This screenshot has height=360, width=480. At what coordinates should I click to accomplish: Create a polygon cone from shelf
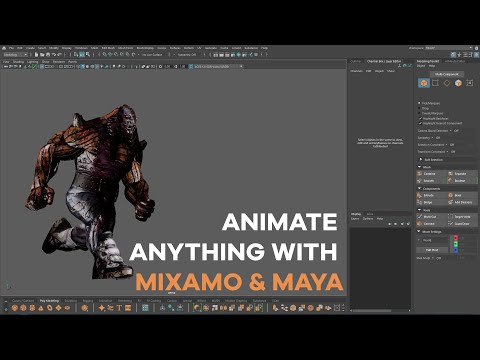tap(41, 308)
